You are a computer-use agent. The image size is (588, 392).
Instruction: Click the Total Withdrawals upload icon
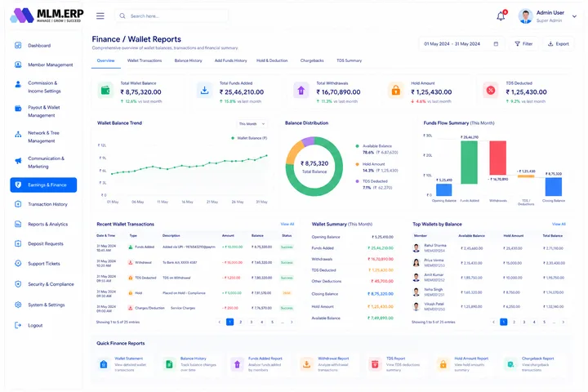pos(301,91)
